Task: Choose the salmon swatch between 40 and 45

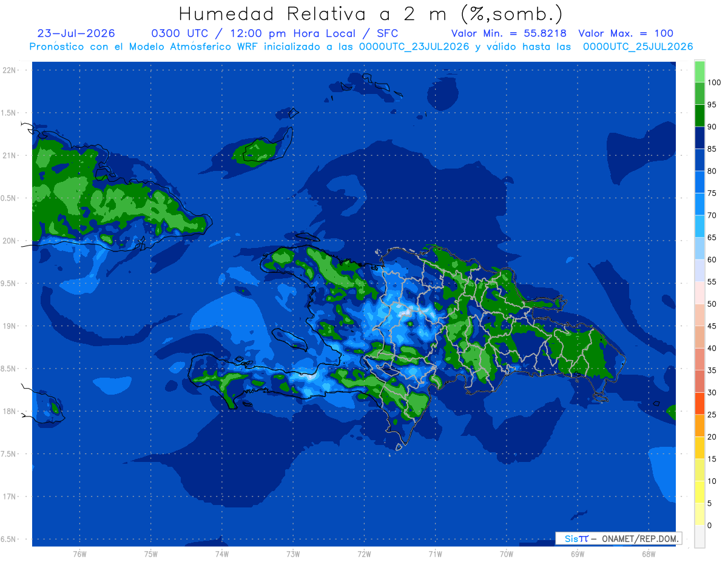Action: tap(699, 336)
